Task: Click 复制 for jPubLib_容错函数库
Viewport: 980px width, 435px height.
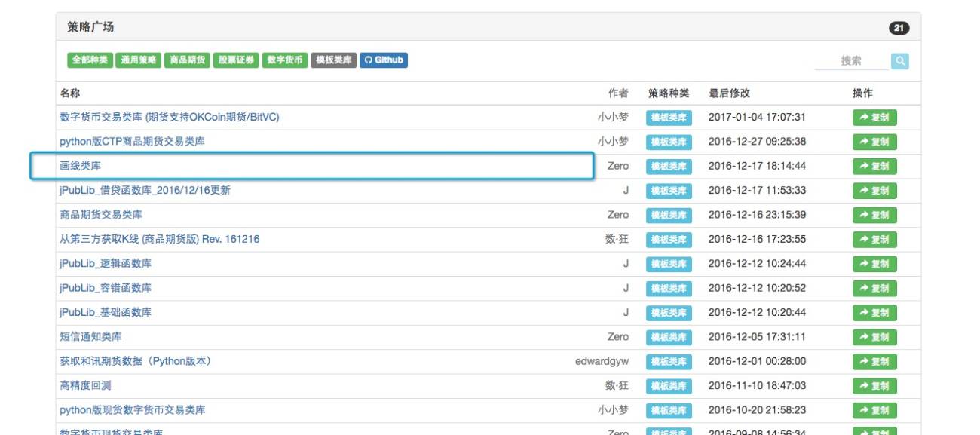Action: click(x=874, y=289)
